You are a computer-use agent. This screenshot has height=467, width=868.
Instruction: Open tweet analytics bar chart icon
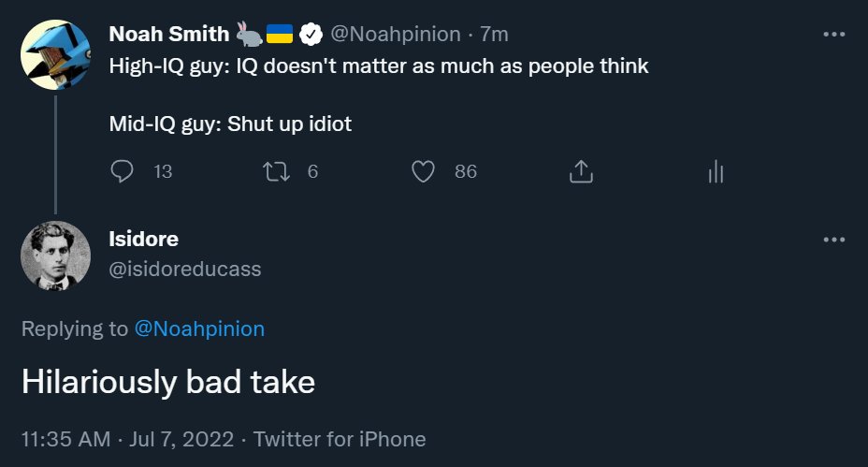tap(716, 171)
